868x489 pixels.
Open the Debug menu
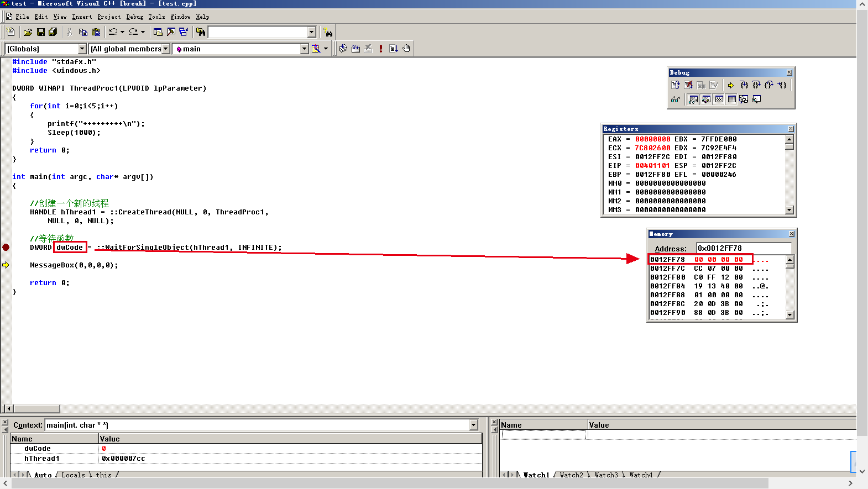click(134, 17)
